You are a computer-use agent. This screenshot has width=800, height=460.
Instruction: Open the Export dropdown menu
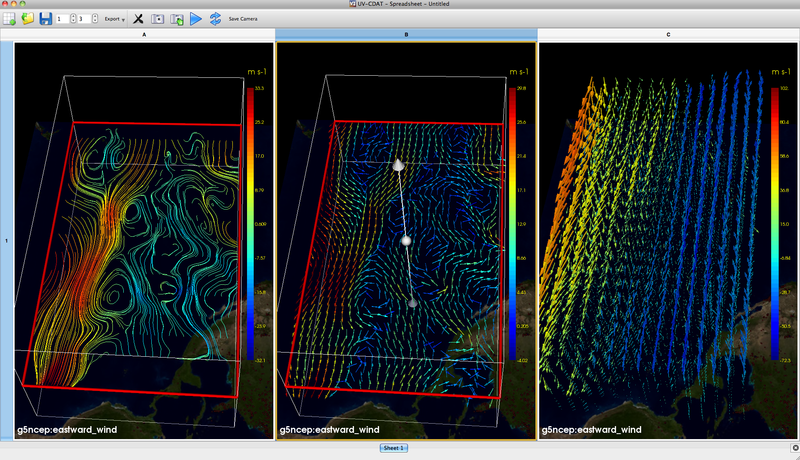tap(114, 19)
